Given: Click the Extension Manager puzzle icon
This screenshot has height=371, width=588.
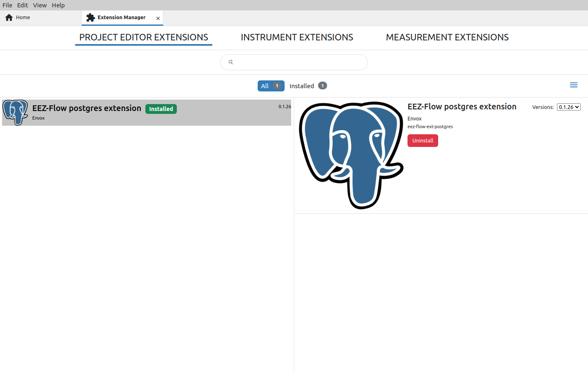Looking at the screenshot, I should coord(91,18).
